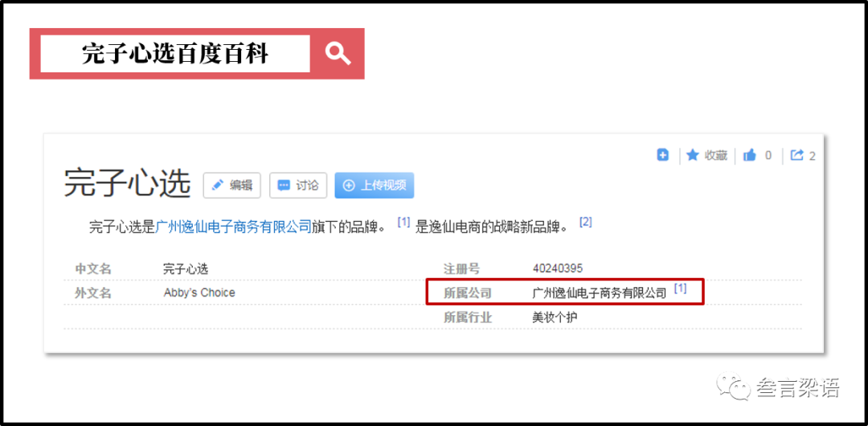Select the 外文名 value Abby's Choice
This screenshot has height=426, width=868.
[199, 293]
